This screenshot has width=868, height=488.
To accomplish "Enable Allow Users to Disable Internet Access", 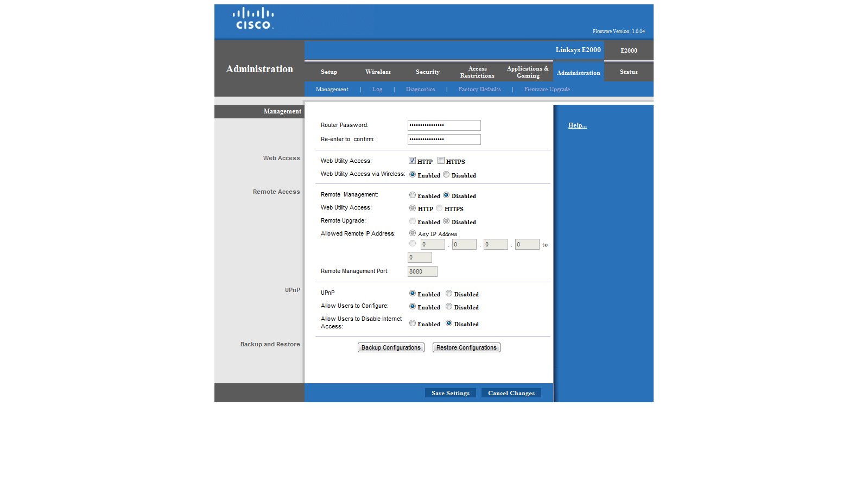I will click(x=413, y=324).
